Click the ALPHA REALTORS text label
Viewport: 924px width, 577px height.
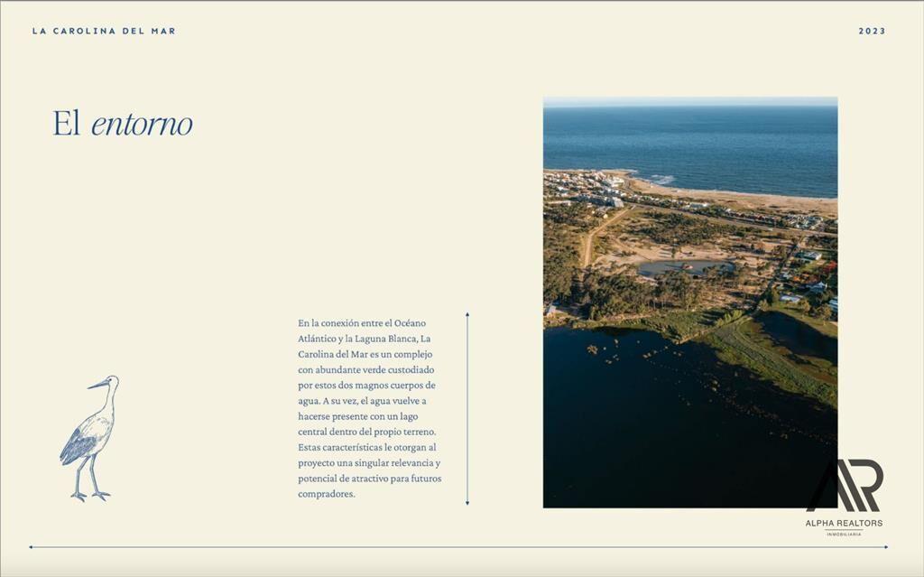click(x=844, y=523)
